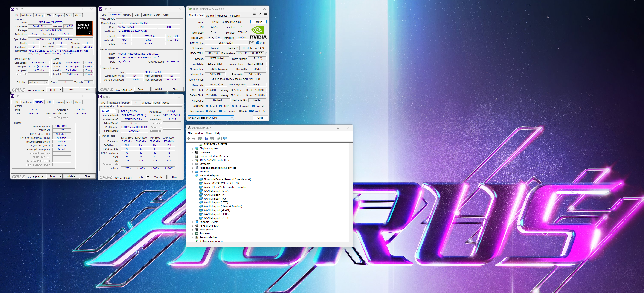This screenshot has width=644, height=293.
Task: Click GPU-Z screenshot camera icon
Action: (x=255, y=15)
